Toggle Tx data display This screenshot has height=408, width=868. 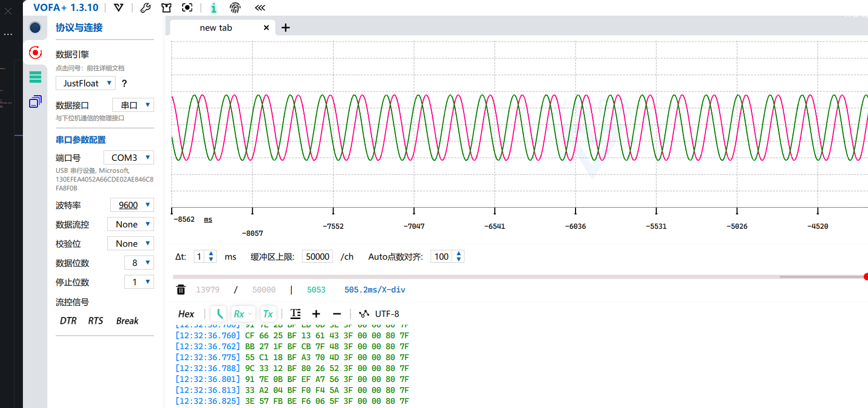click(x=268, y=314)
